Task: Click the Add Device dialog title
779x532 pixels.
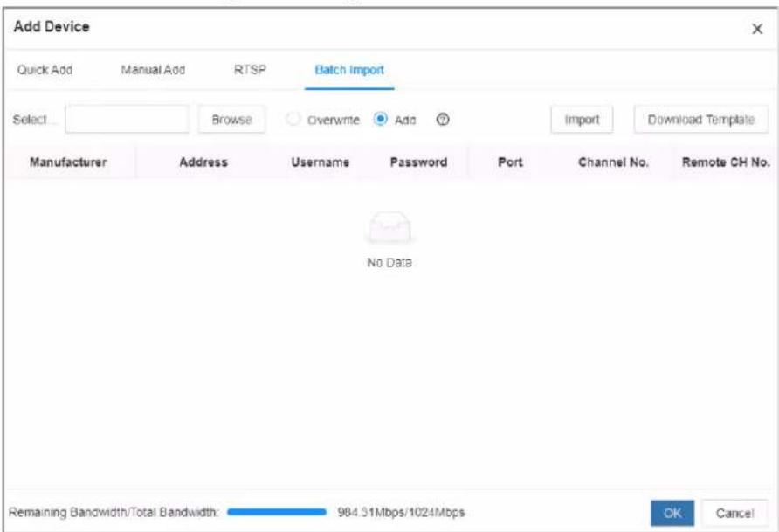Action: [52, 27]
